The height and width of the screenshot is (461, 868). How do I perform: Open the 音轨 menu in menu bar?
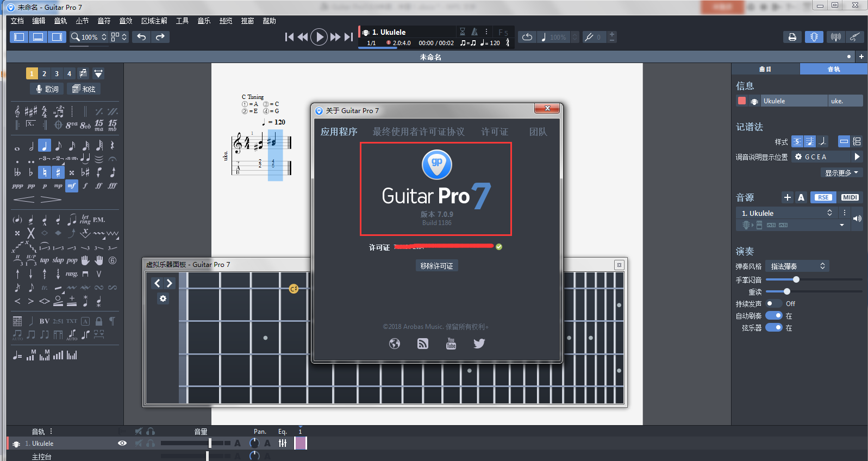coord(60,21)
